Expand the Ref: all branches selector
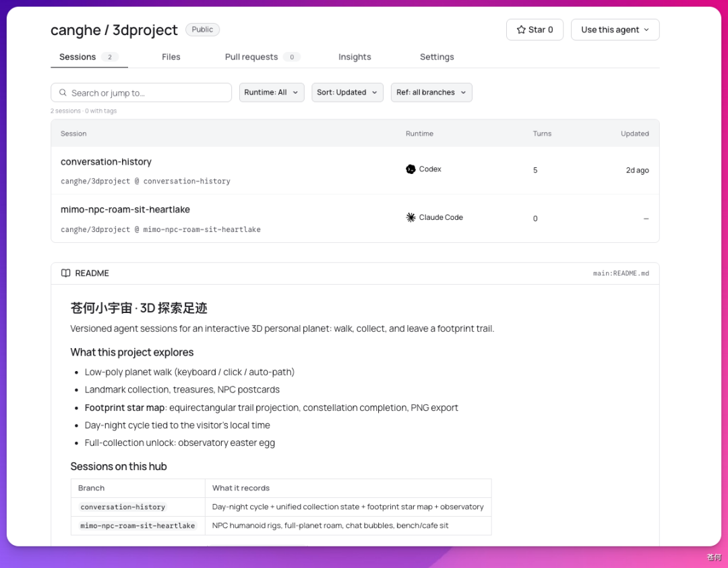 click(431, 92)
